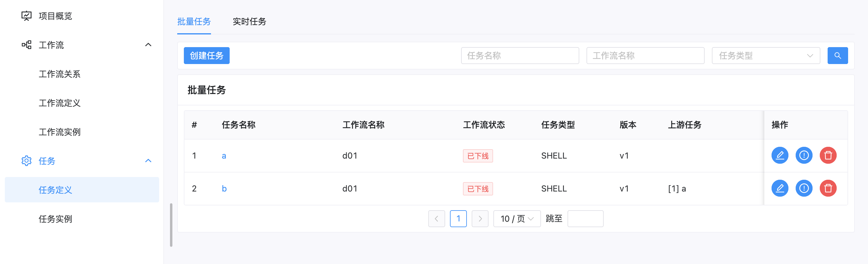Switch to the 实时任务 tab

tap(249, 22)
